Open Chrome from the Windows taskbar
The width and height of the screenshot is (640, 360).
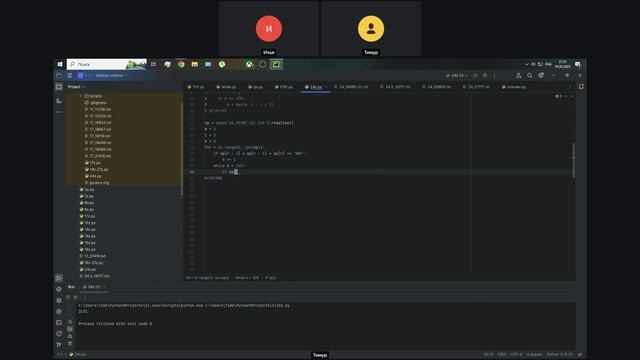pyautogui.click(x=181, y=64)
